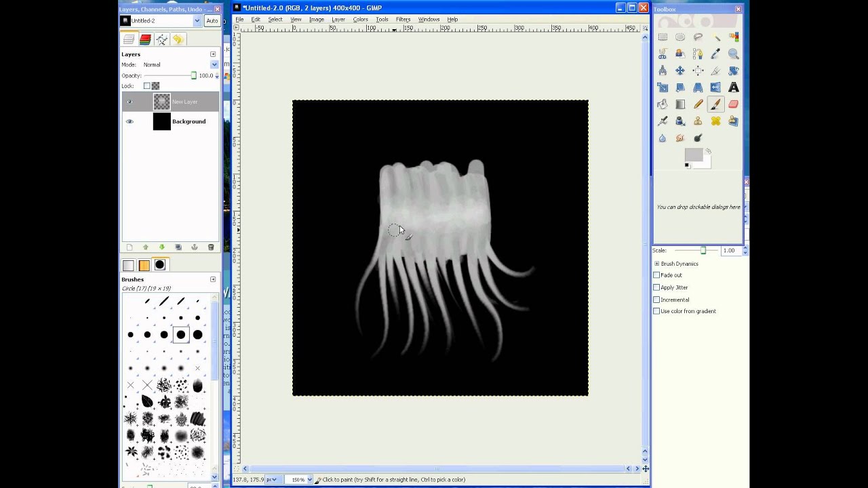This screenshot has height=488, width=868.
Task: Enable the Incremental checkbox
Action: coord(656,300)
